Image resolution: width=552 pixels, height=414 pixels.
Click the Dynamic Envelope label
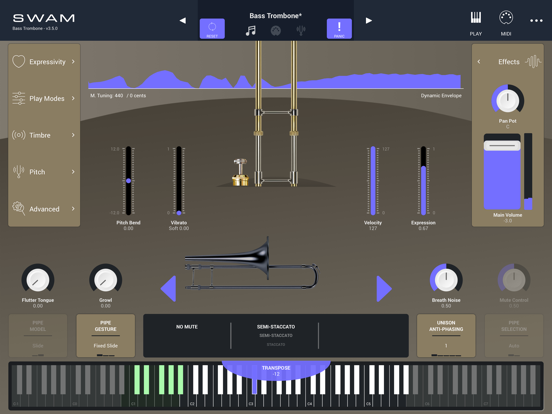(x=441, y=95)
